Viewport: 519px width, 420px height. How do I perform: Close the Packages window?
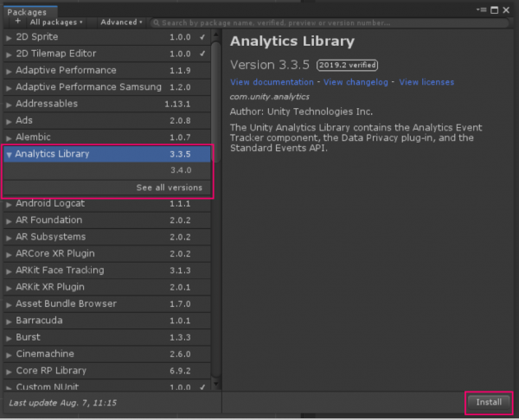coord(506,10)
